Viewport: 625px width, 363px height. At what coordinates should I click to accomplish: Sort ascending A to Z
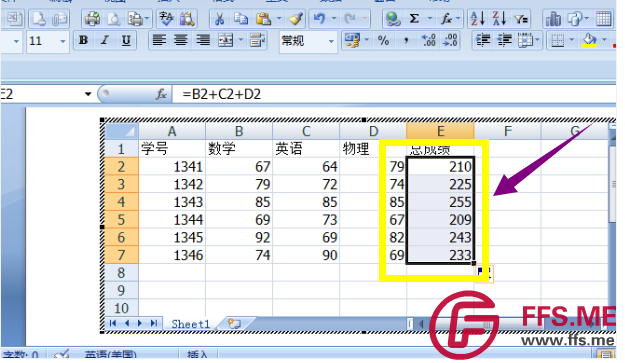click(477, 18)
